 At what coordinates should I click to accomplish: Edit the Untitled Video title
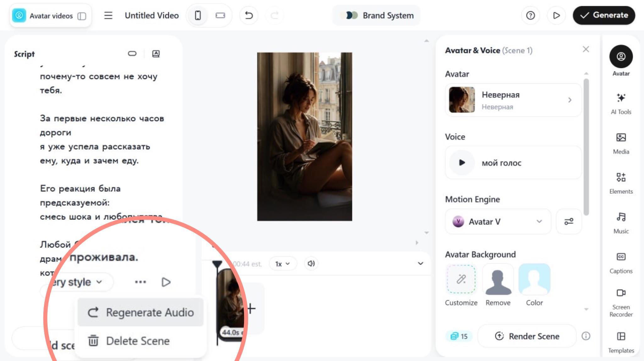[x=152, y=15]
